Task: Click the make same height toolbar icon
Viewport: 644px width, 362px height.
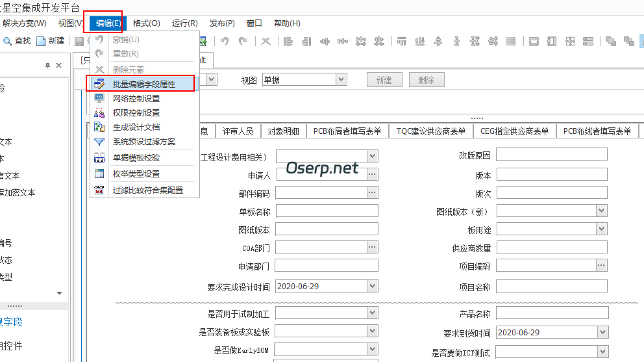Action: pyautogui.click(x=552, y=41)
